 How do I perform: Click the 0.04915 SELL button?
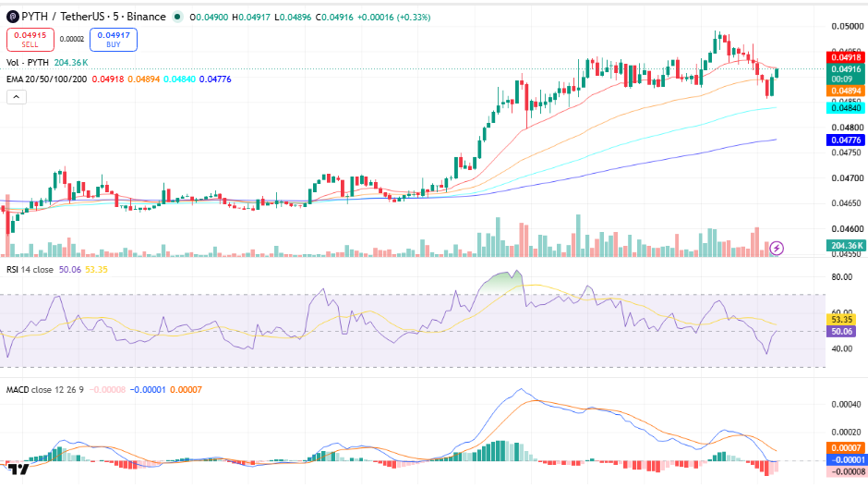tap(30, 40)
